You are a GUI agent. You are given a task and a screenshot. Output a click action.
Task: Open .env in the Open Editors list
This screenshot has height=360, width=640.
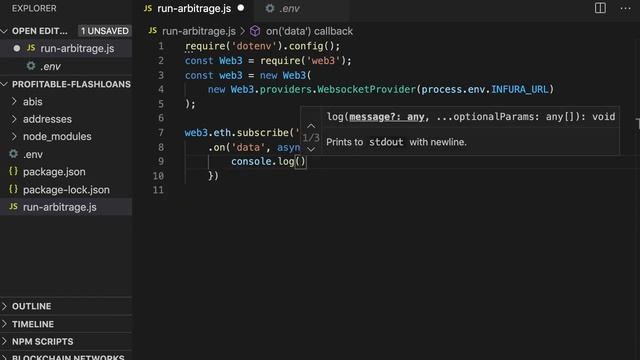click(66, 66)
